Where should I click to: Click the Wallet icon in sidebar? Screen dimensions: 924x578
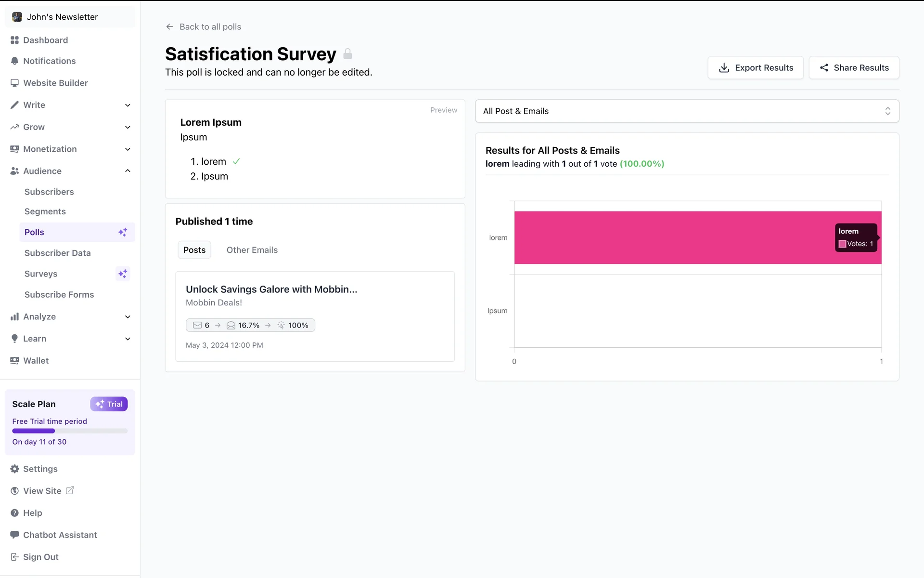click(x=14, y=360)
